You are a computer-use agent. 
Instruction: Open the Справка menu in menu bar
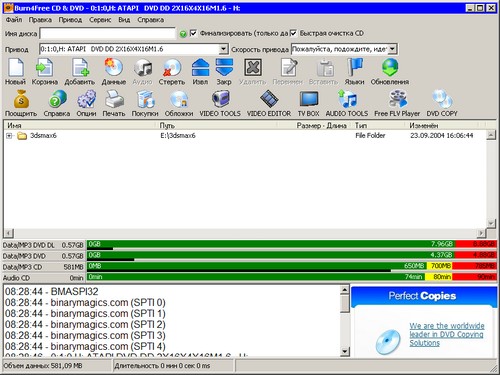[151, 20]
